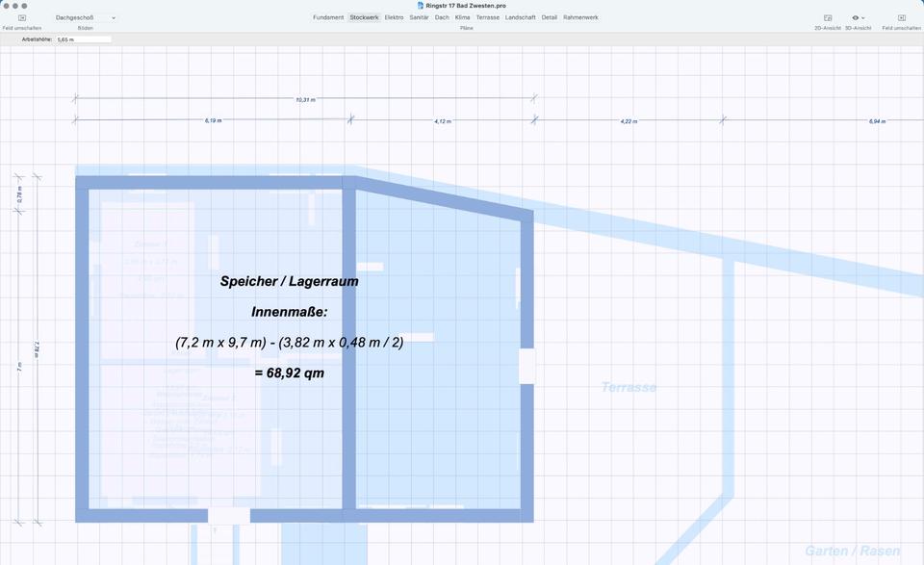
Task: Open the Terrasse plan tab
Action: (x=488, y=17)
